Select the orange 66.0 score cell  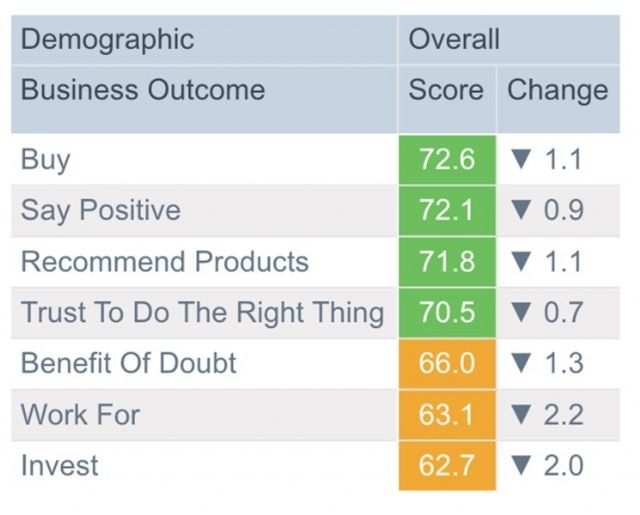(446, 363)
